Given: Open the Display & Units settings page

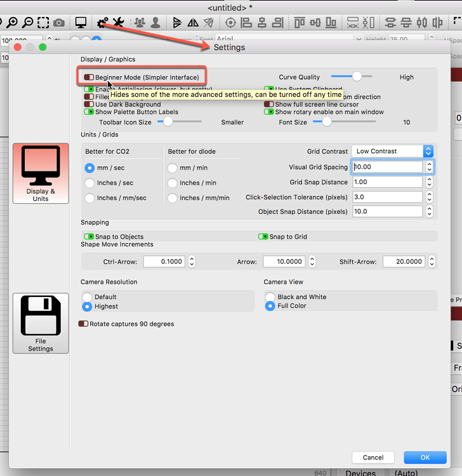Looking at the screenshot, I should (x=41, y=172).
